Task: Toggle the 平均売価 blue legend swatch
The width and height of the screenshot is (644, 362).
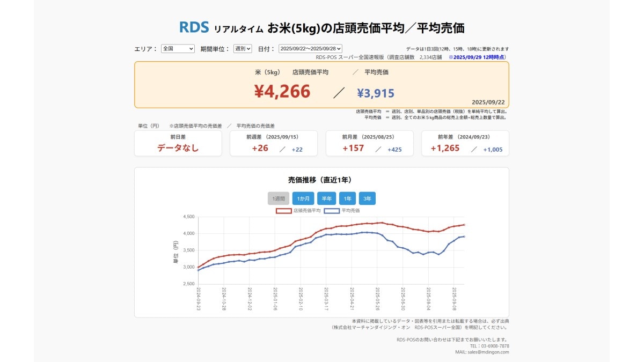Action: (332, 211)
